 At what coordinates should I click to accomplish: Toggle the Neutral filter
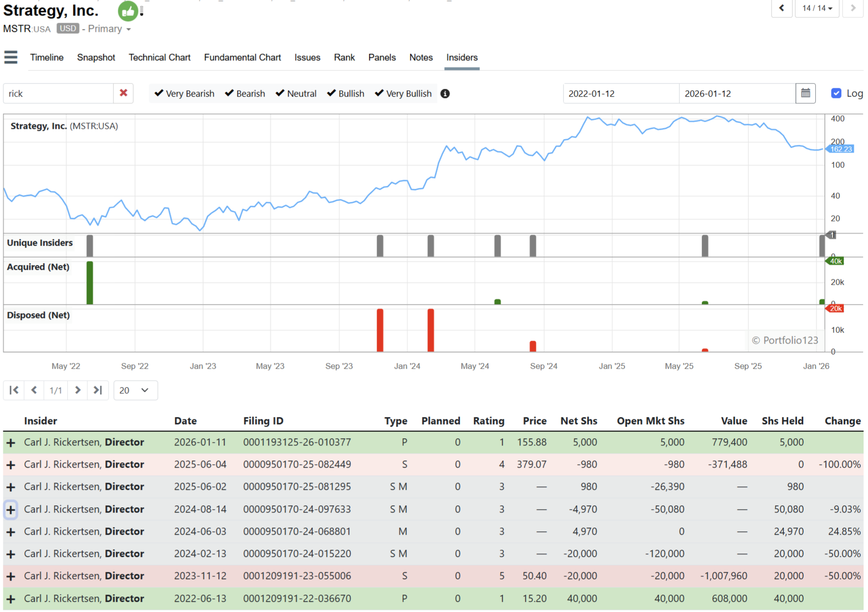296,94
